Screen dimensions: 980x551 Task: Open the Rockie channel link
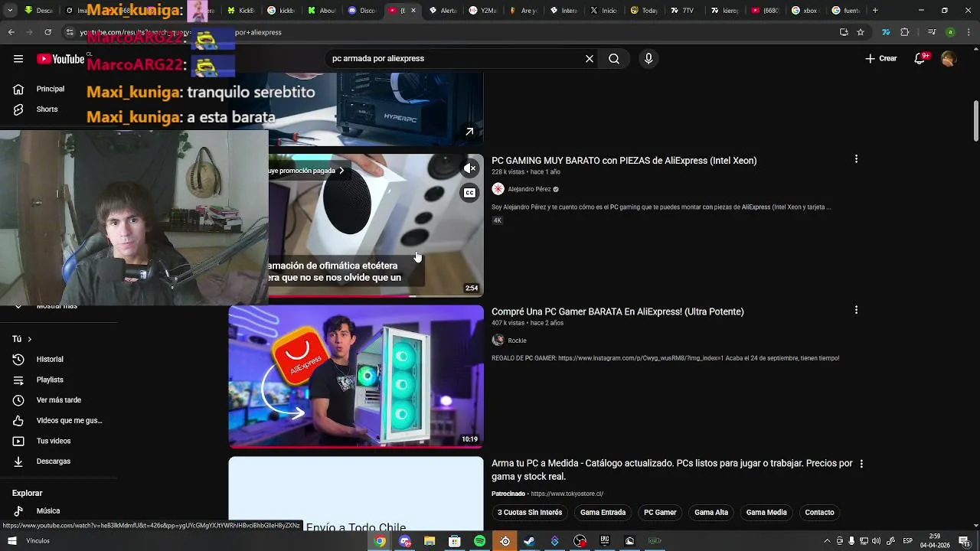[x=517, y=341]
